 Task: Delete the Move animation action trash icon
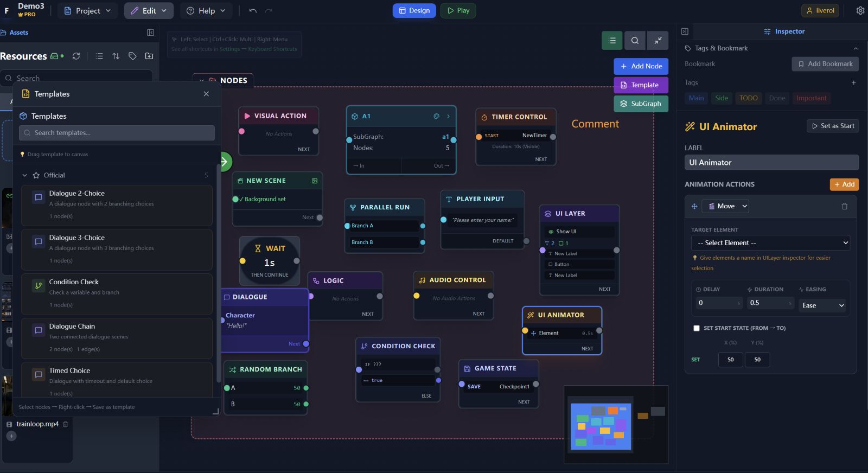pos(845,206)
